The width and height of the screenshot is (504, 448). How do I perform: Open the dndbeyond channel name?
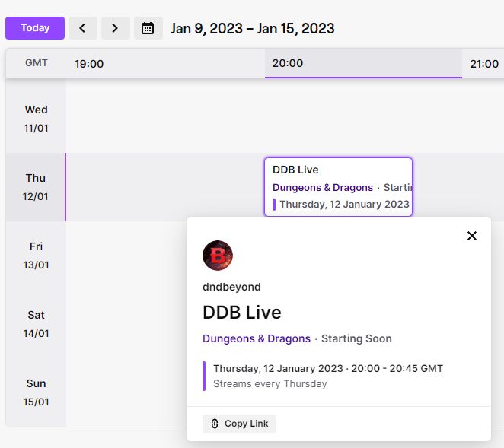231,287
